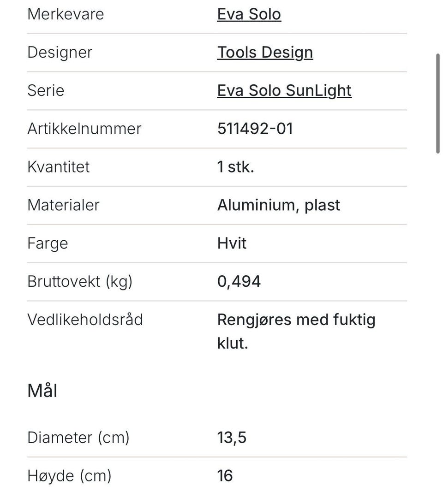Open the Eva Solo brand link
The width and height of the screenshot is (443, 504).
(249, 14)
